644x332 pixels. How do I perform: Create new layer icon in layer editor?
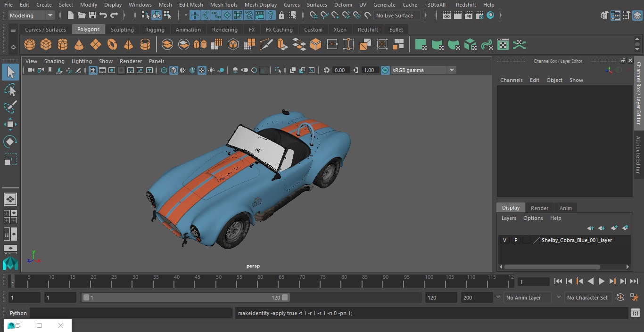point(614,228)
